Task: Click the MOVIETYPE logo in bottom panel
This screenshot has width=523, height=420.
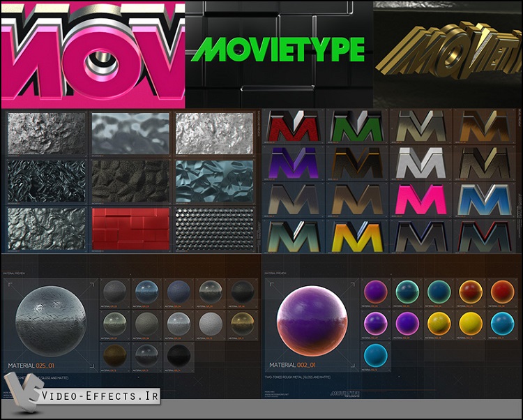Action: [x=345, y=394]
